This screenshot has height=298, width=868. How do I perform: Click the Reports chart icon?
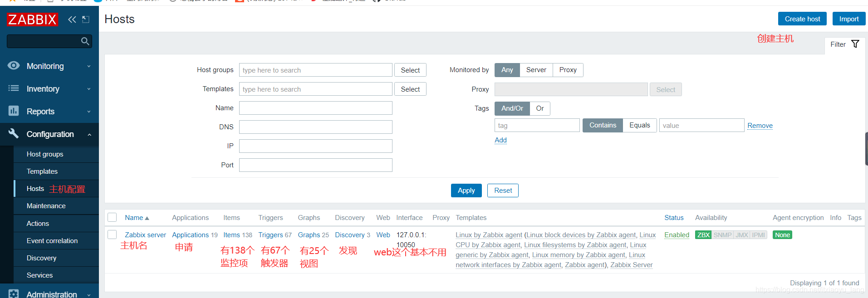pyautogui.click(x=14, y=111)
